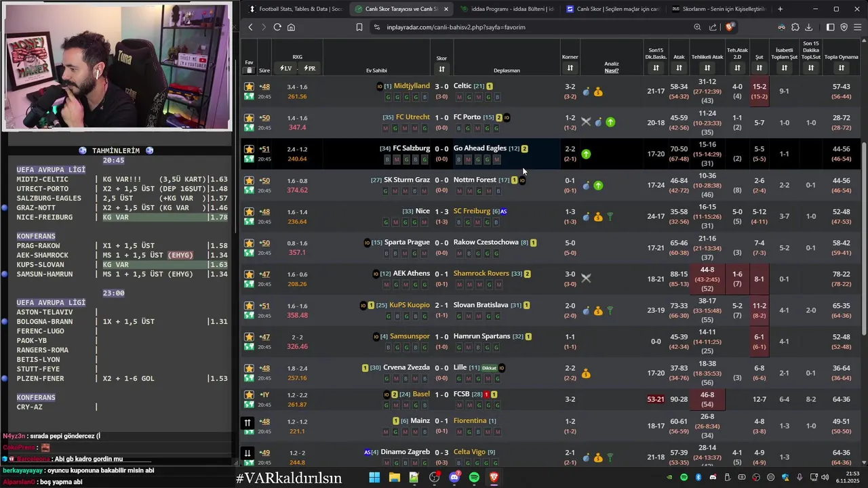Open browser hamburger menu
Viewport: 868px width, 488px height.
point(858,27)
